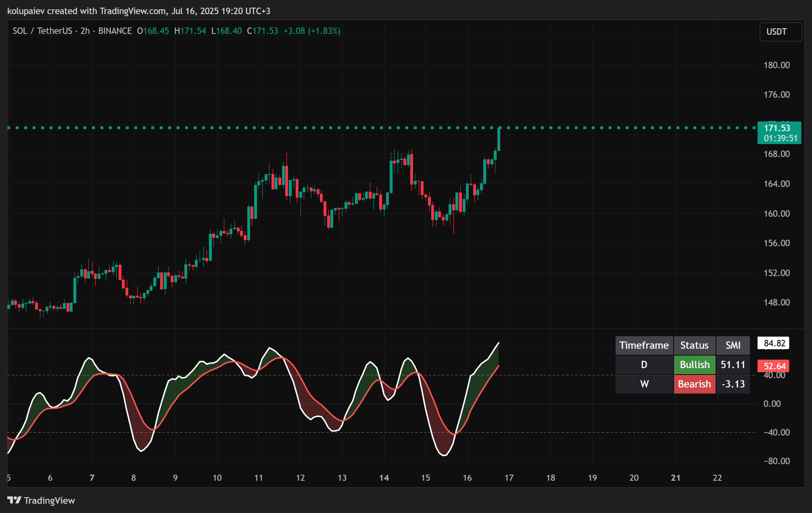812x513 pixels.
Task: Click the 168.00 price axis label
Action: (x=777, y=154)
